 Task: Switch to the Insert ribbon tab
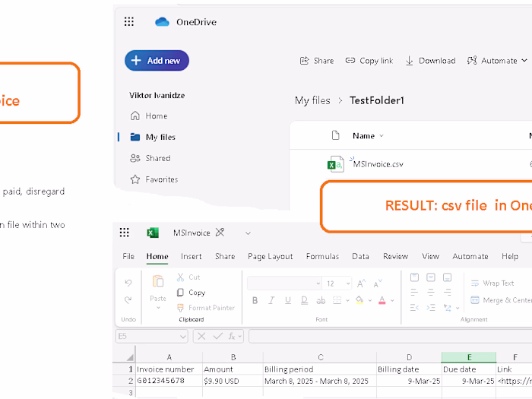pos(192,257)
